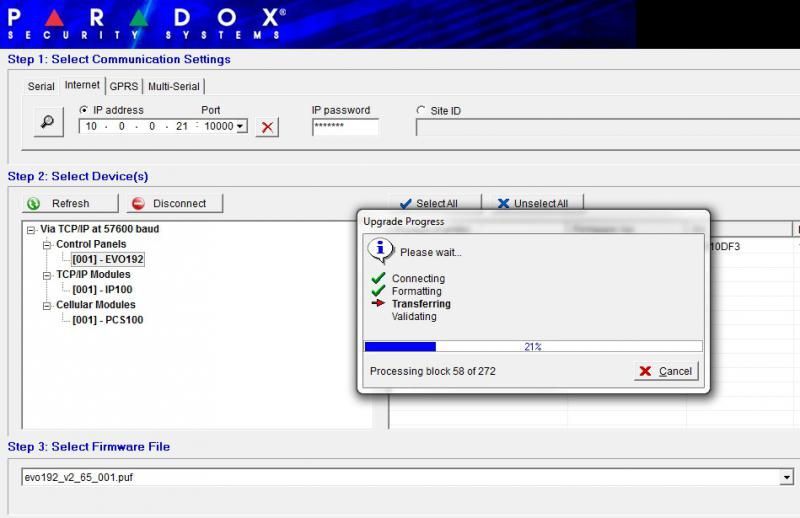Screen dimensions: 800x518
Task: Collapse the Via TCP/IP tree root
Action: click(x=31, y=230)
